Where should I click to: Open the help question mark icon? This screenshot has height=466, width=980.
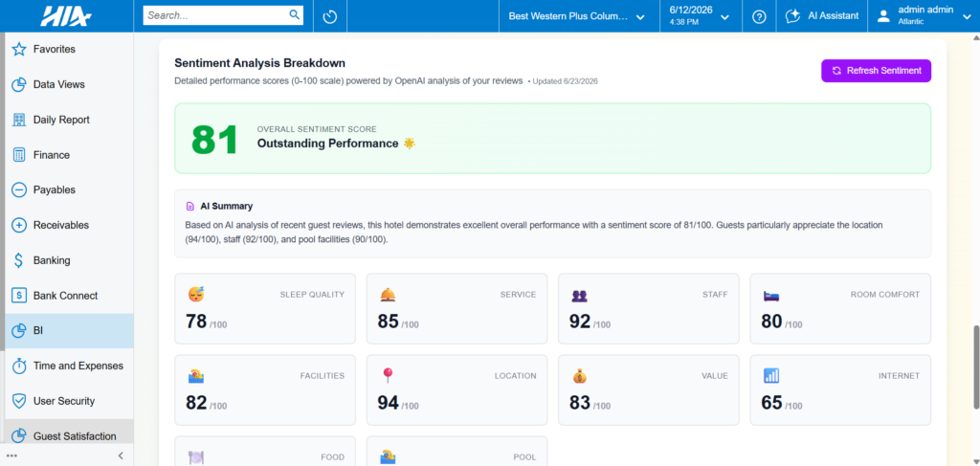click(x=759, y=17)
